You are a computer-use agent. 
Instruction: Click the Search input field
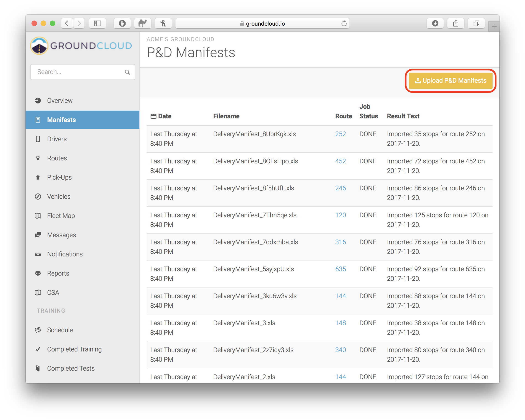coord(82,72)
